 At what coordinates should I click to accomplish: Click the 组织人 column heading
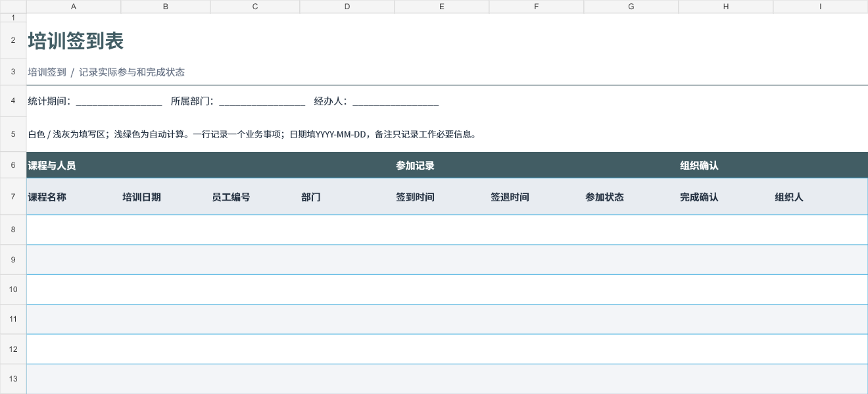(x=789, y=197)
